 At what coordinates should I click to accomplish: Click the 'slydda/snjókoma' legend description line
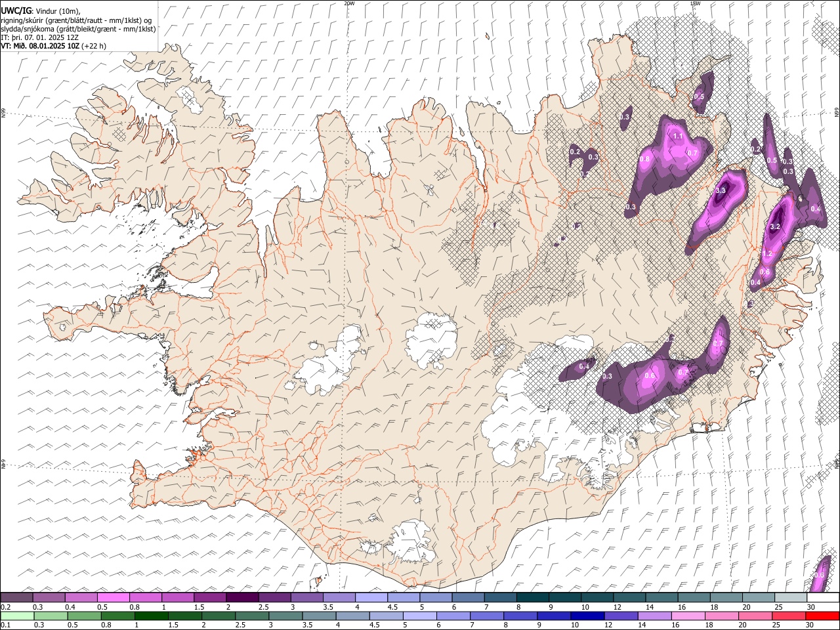click(x=78, y=29)
